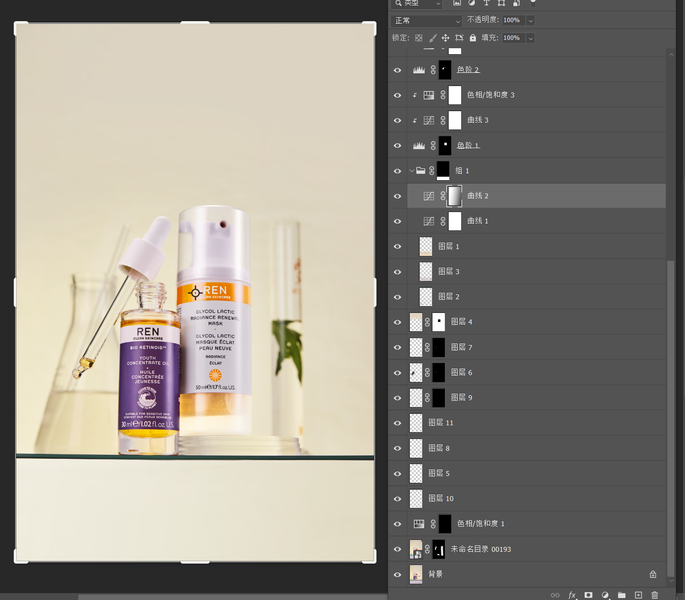Delete layer with trash icon
Viewport: 685px width, 600px height.
pyautogui.click(x=654, y=595)
